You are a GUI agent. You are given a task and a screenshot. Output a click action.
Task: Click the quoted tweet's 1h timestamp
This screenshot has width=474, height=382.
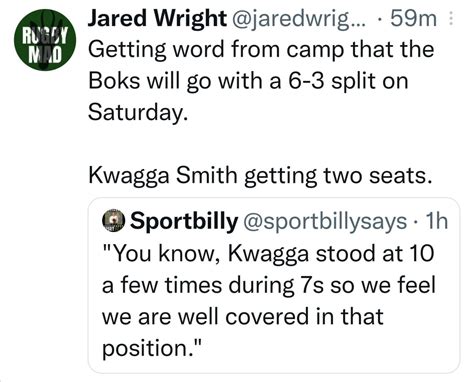click(437, 220)
